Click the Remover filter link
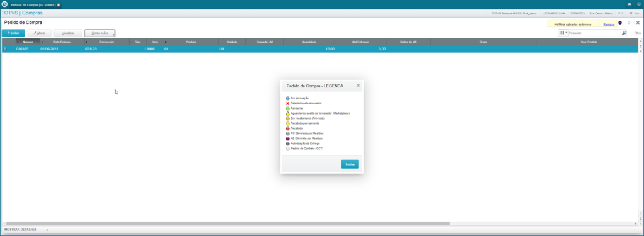 point(609,25)
